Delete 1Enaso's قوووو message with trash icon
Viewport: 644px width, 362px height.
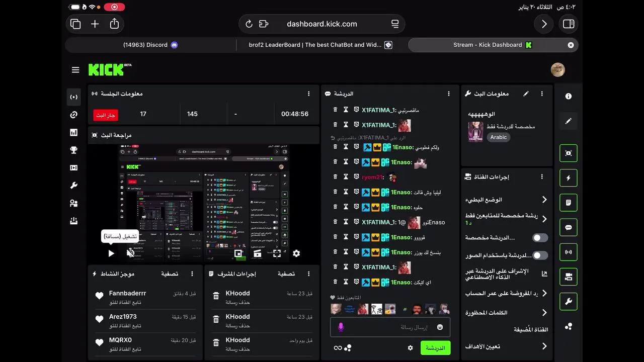336,237
